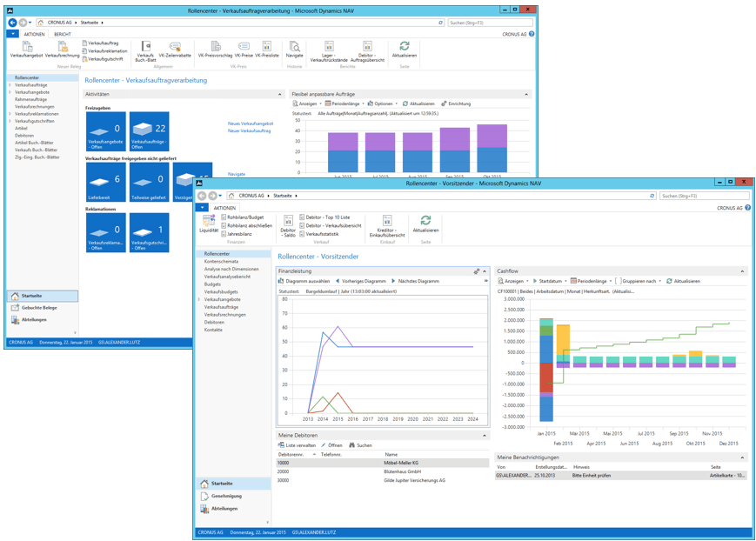Select the Bitte Einheit prüfen notification
The width and height of the screenshot is (756, 541).
[621, 476]
